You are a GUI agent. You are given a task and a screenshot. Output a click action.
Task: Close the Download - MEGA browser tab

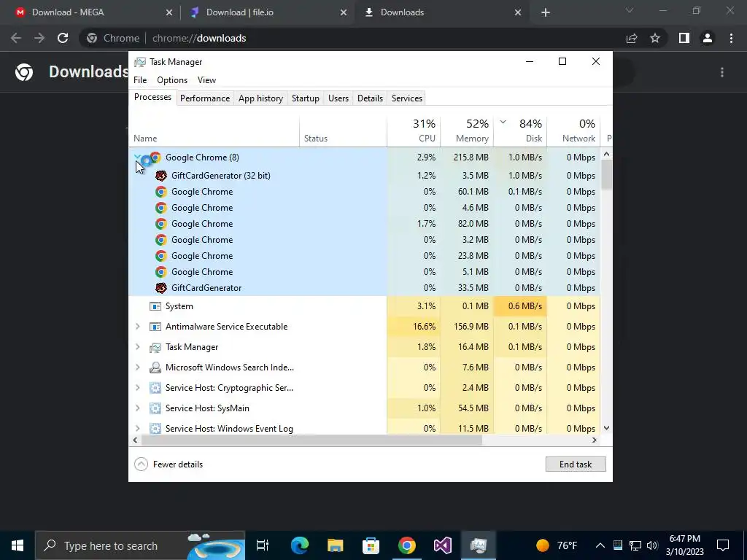[x=169, y=13]
